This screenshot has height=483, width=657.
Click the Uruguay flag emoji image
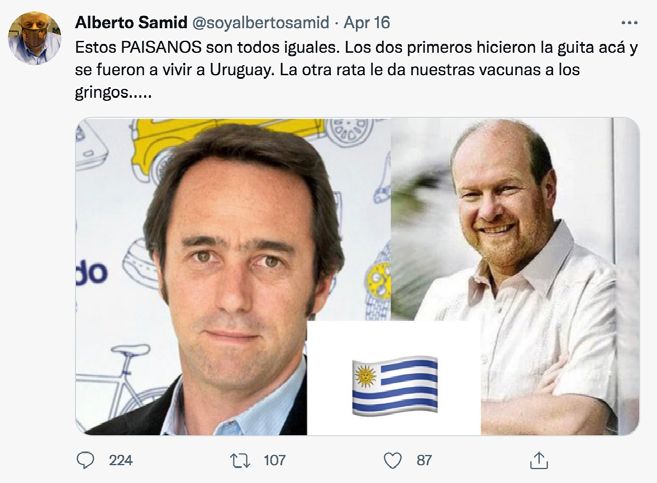(395, 386)
